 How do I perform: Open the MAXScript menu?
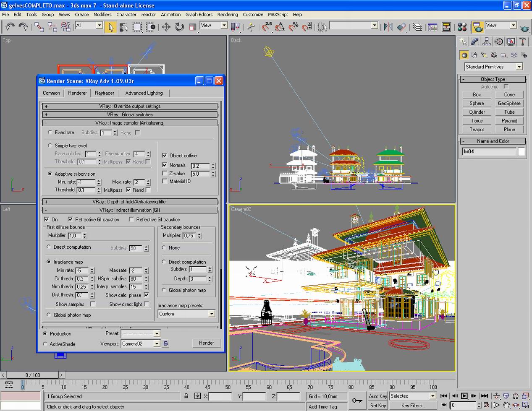click(278, 14)
